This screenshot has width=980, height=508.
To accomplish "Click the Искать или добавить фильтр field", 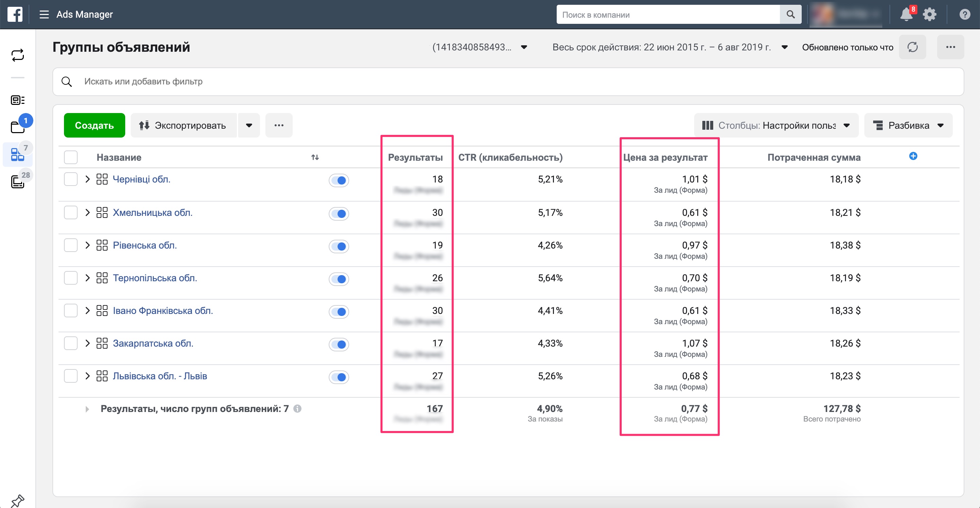I will pyautogui.click(x=508, y=81).
